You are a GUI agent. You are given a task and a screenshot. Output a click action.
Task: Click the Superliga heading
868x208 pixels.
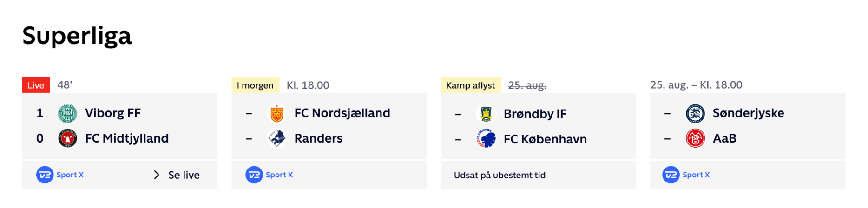(77, 36)
